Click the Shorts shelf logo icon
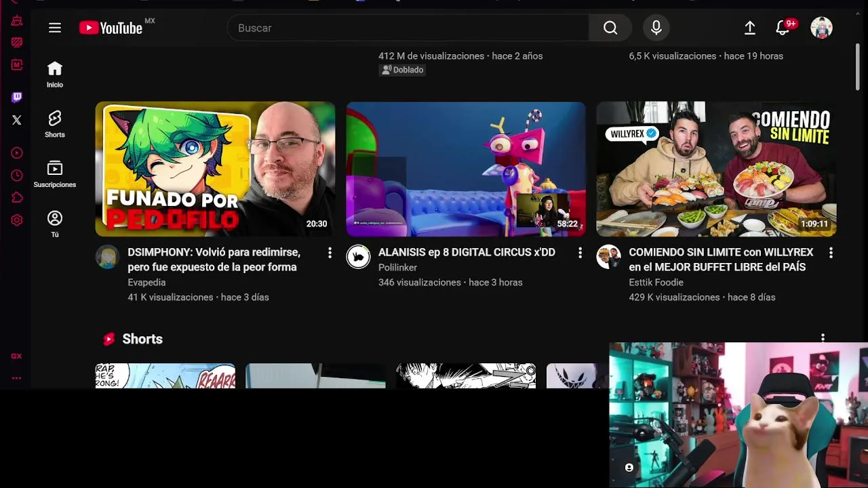This screenshot has height=488, width=868. pos(108,339)
